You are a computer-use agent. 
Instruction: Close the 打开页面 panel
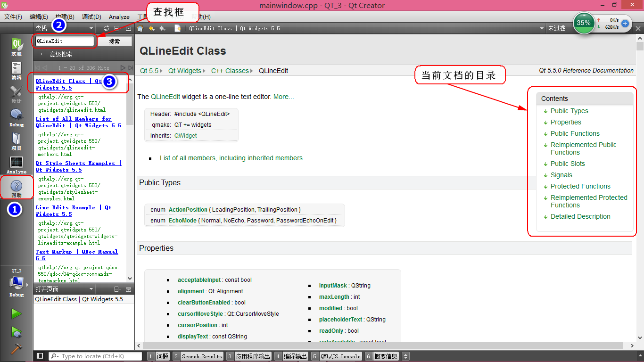click(x=129, y=289)
